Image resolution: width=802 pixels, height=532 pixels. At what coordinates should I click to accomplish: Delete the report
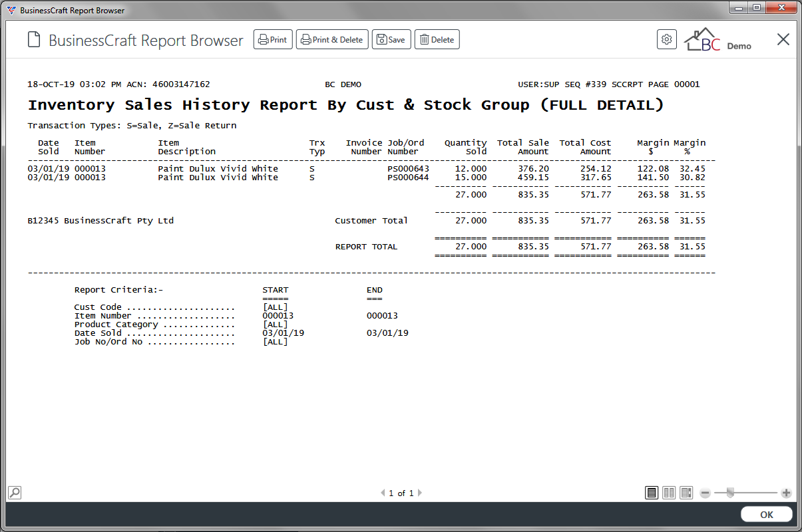tap(437, 40)
